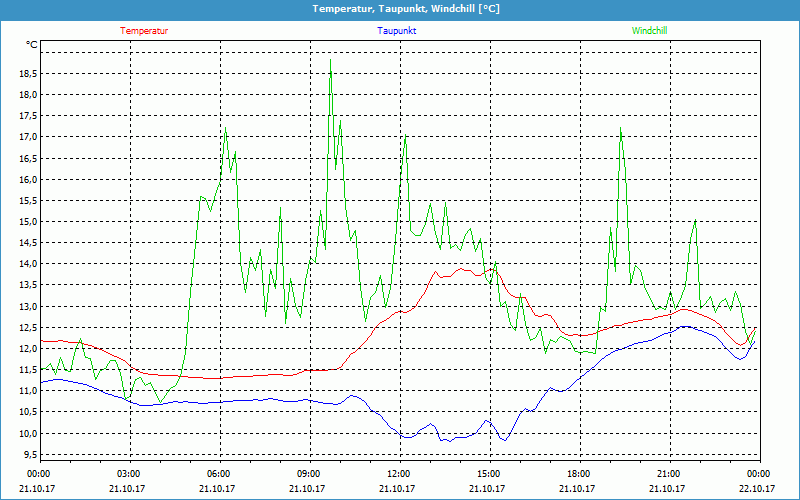Screen dimensions: 800x500
Task: Click the °C unit label above y-axis
Action: pyautogui.click(x=31, y=45)
